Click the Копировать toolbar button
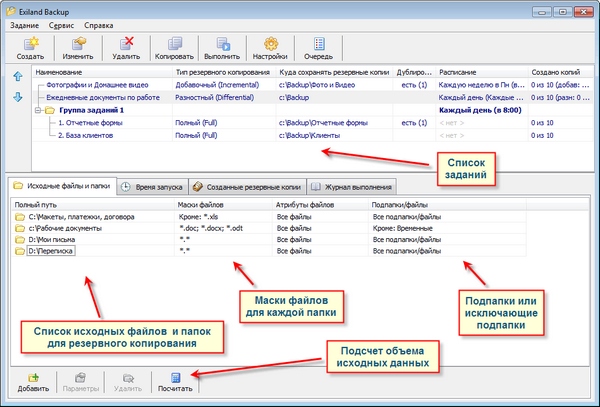 click(174, 48)
